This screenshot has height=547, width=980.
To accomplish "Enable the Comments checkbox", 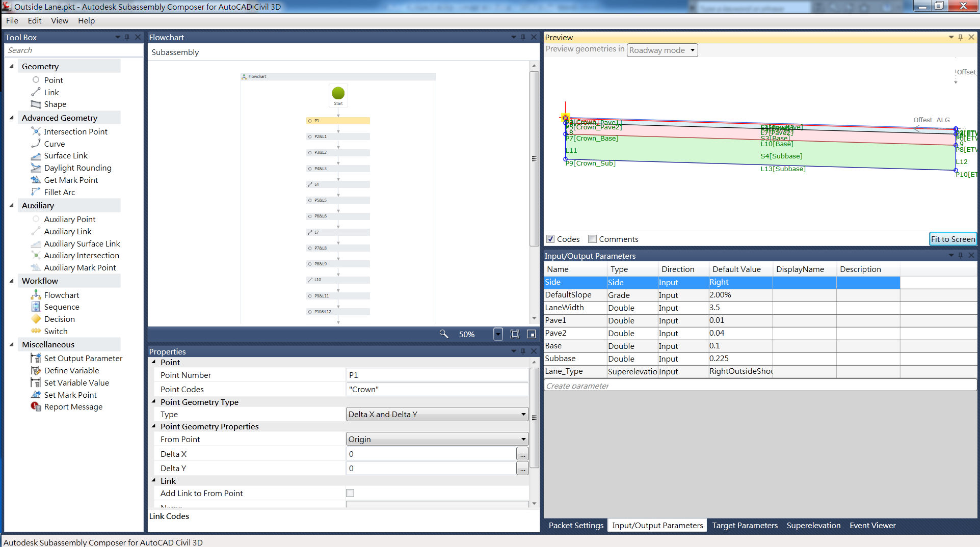I will (592, 239).
